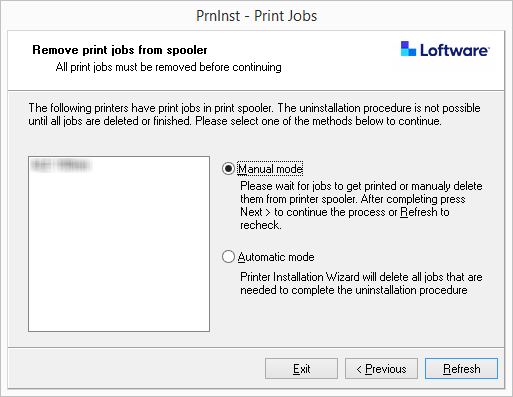
Task: Click the instructions text about print spooler
Action: click(x=254, y=114)
